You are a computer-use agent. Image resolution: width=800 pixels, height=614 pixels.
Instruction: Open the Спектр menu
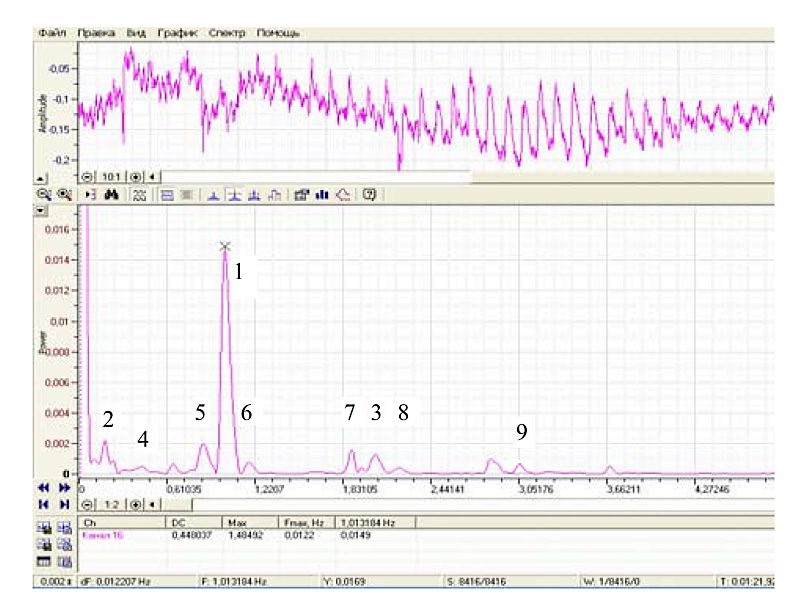[x=227, y=33]
